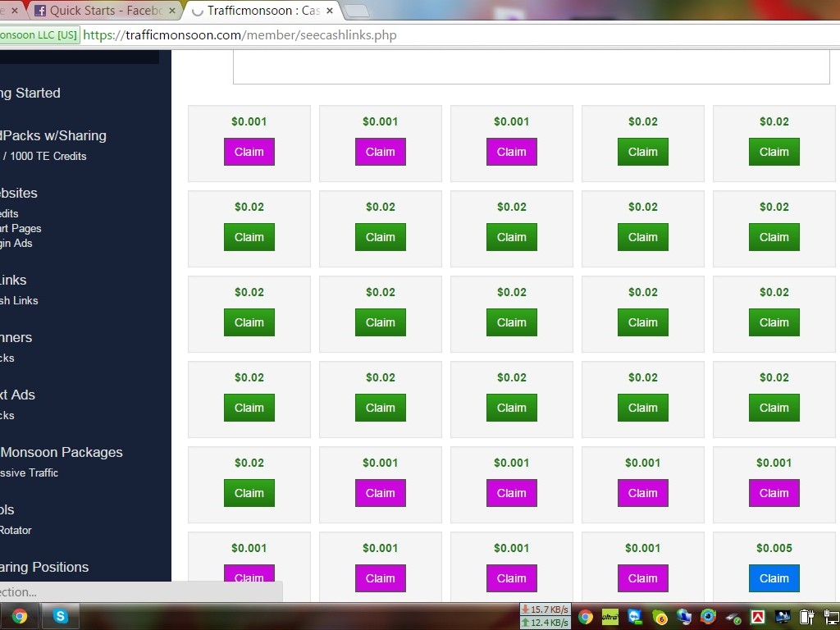Click the battery power tray icon

[x=807, y=617]
